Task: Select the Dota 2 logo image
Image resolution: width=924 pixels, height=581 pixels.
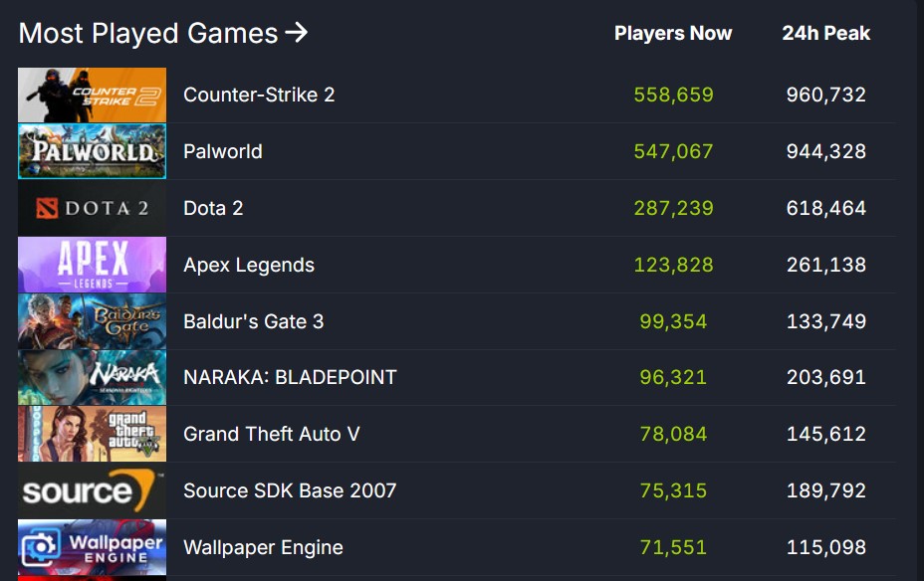Action: click(x=92, y=208)
